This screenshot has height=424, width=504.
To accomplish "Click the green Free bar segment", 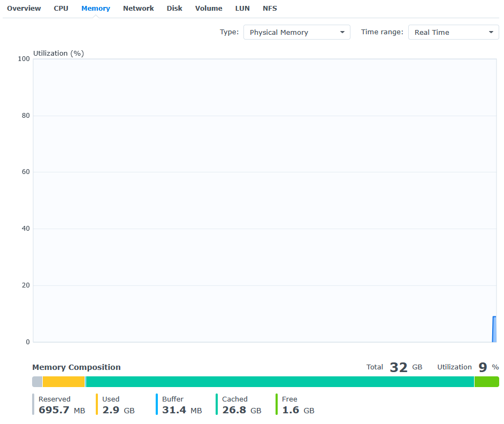I will coord(486,382).
